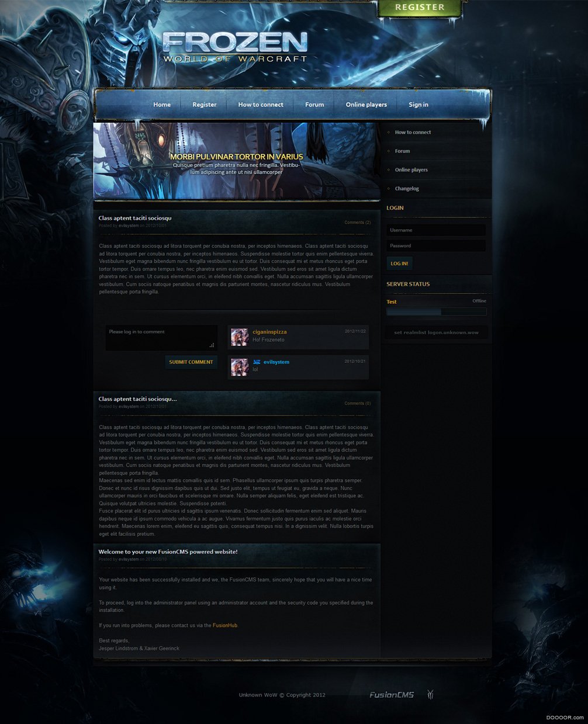Screen dimensions: 588x724
Task: Click the comment box resize handle
Action: pyautogui.click(x=212, y=345)
